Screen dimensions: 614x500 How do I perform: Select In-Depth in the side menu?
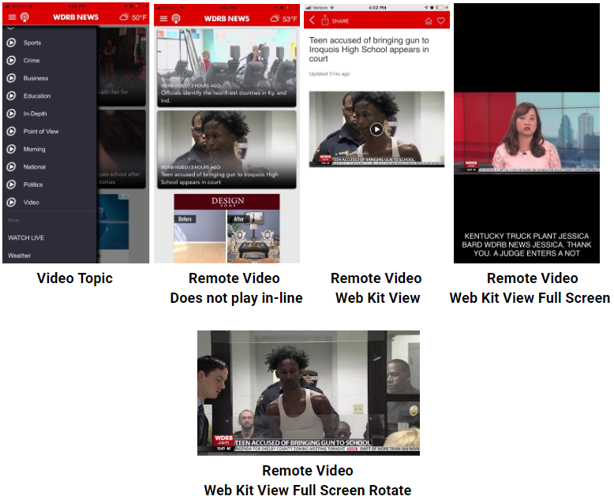pyautogui.click(x=35, y=114)
